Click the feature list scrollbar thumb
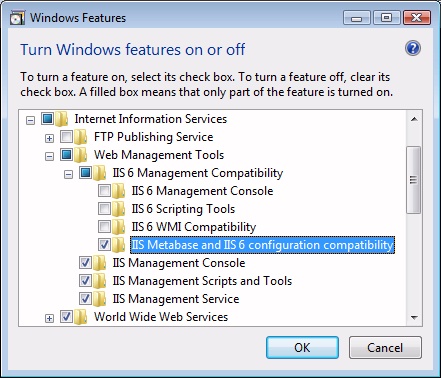Viewport: 441px width, 378px height. [414, 180]
